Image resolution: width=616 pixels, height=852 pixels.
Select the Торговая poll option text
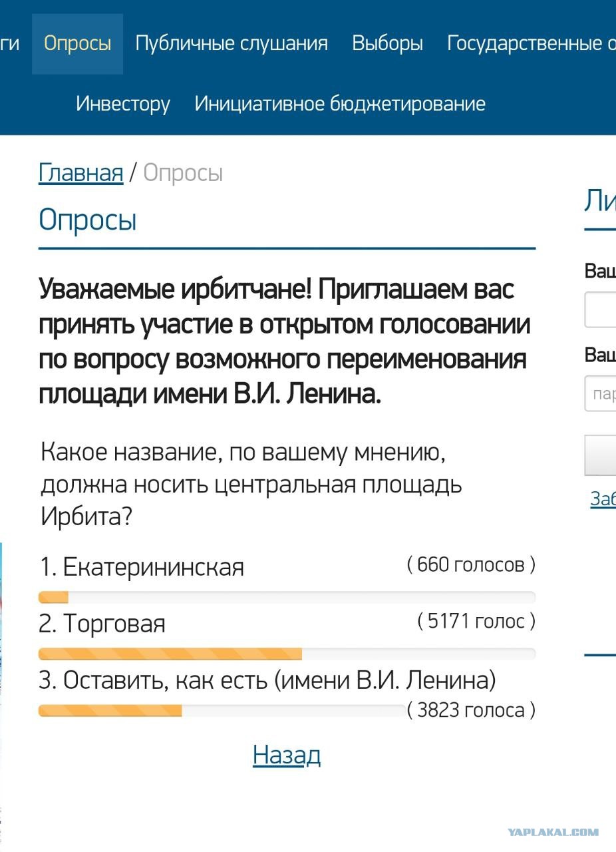pos(102,624)
